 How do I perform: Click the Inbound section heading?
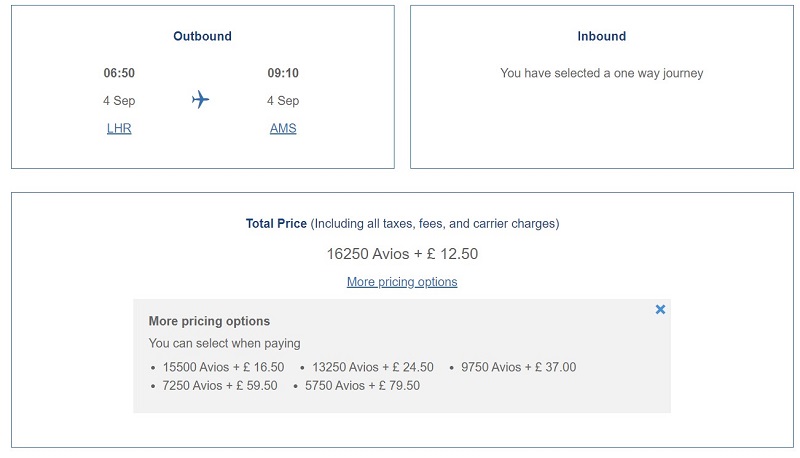602,36
